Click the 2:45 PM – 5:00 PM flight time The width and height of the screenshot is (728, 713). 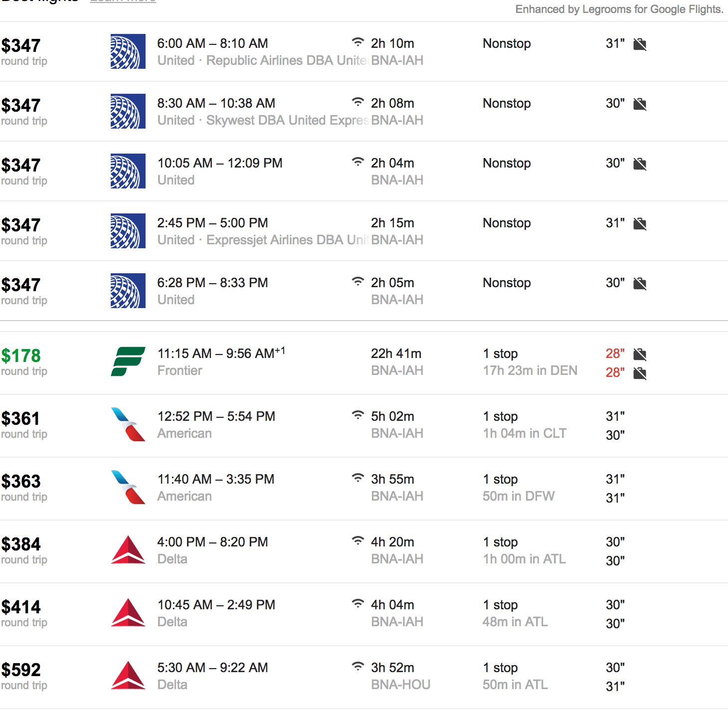pos(213,223)
